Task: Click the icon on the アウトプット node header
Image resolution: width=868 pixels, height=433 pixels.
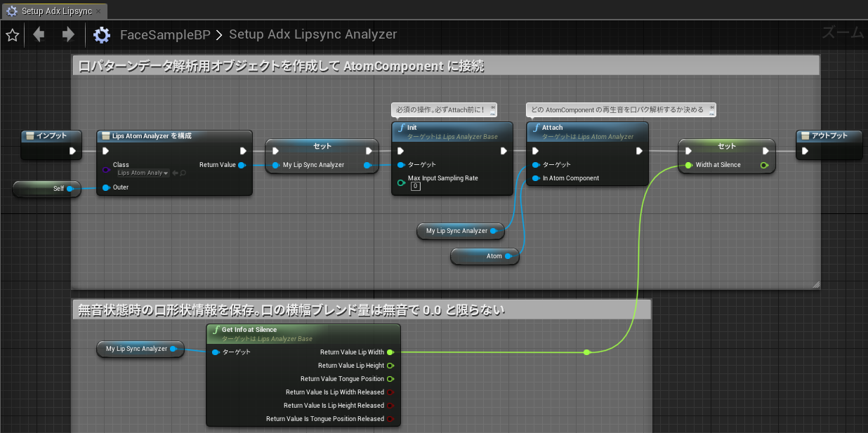Action: pyautogui.click(x=805, y=135)
